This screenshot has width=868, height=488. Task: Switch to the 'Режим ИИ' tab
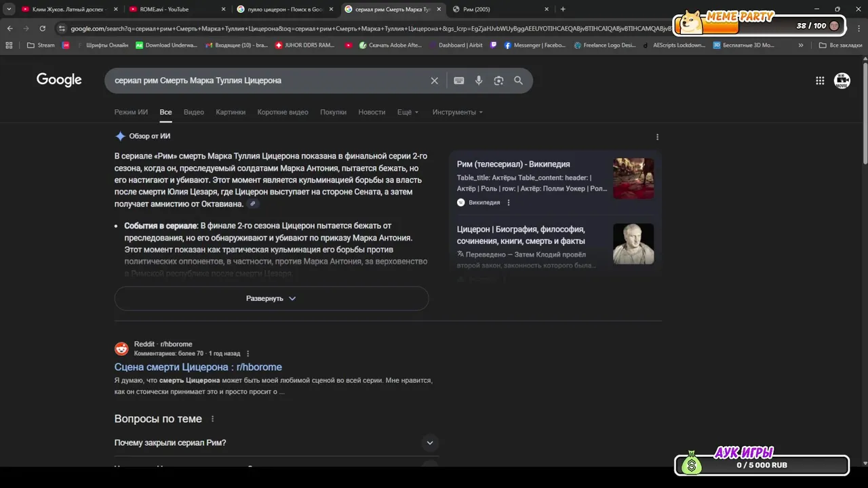click(131, 113)
